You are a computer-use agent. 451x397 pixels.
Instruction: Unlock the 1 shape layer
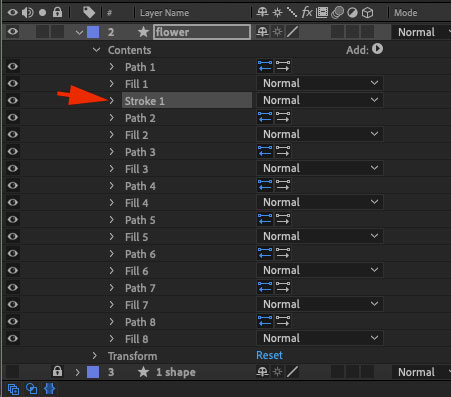click(x=57, y=371)
